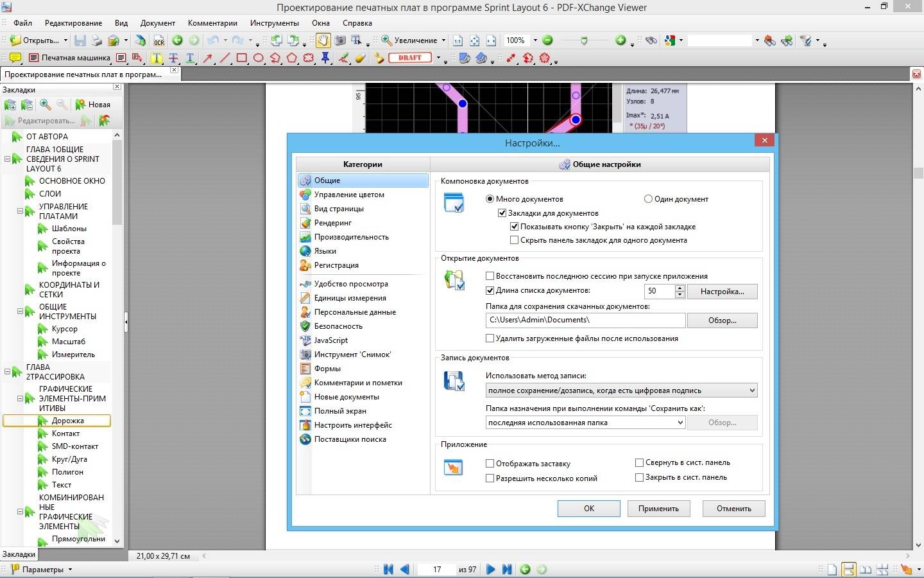Toggle 'Показывать кнопку Закрыть на каждой закладке'
Viewport: 924px width, 578px height.
tap(514, 227)
